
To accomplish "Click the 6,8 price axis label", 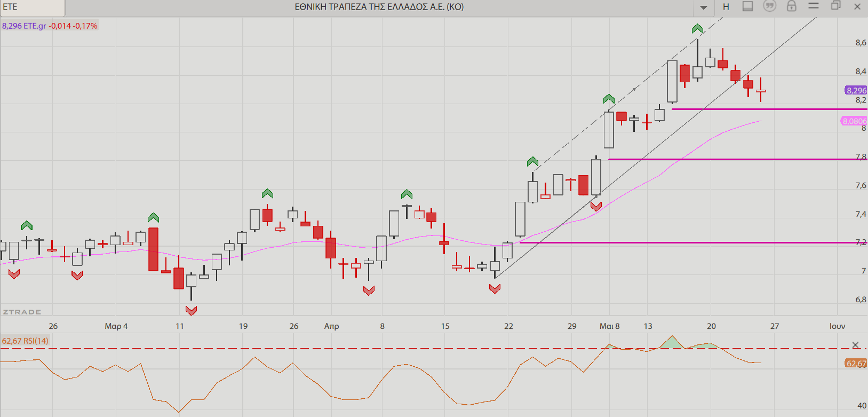I will [861, 300].
